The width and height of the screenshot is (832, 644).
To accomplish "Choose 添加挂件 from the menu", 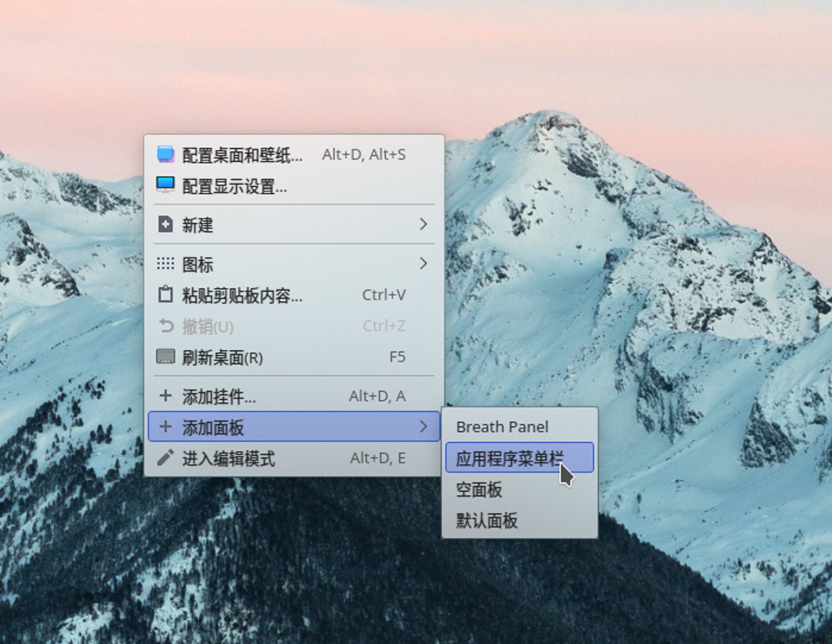I will 294,396.
